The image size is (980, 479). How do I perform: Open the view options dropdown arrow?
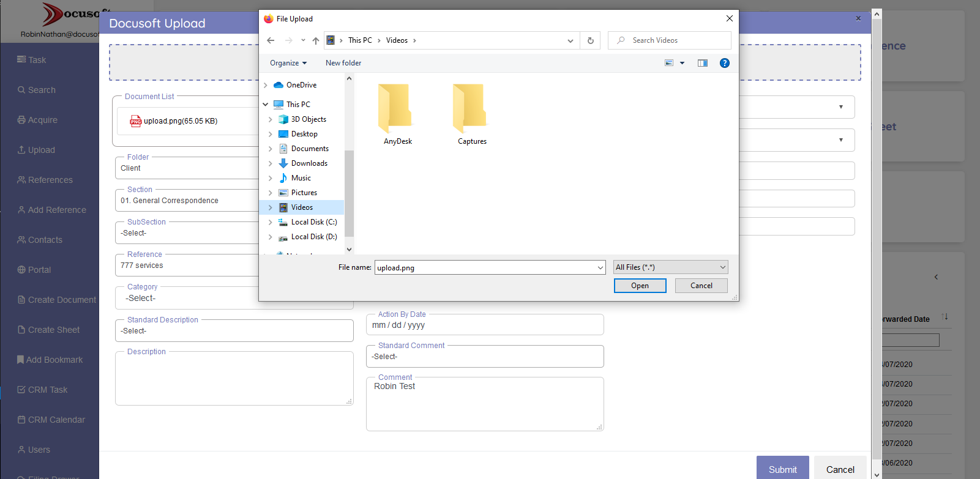[x=682, y=63]
